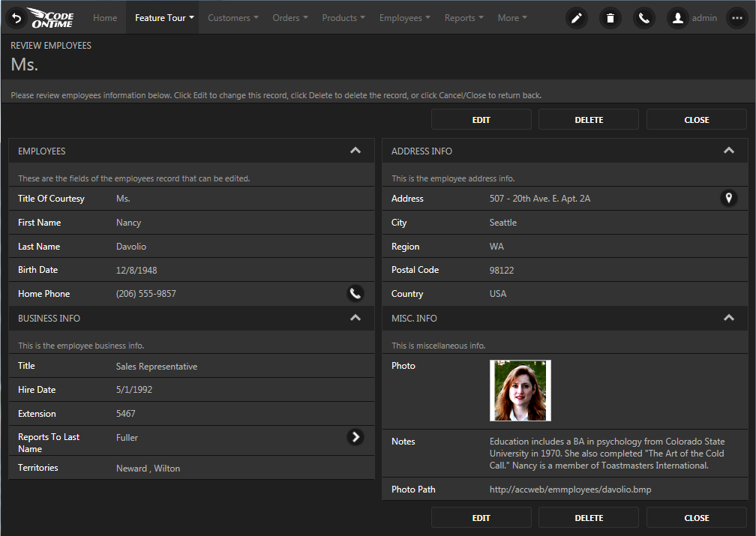Open the three-dot more options menu
The width and height of the screenshot is (756, 536).
(736, 18)
